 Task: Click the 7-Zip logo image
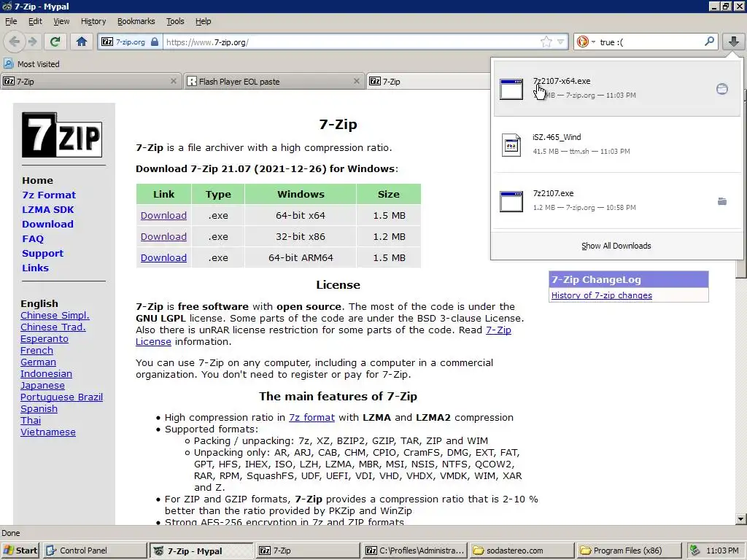[x=62, y=135]
